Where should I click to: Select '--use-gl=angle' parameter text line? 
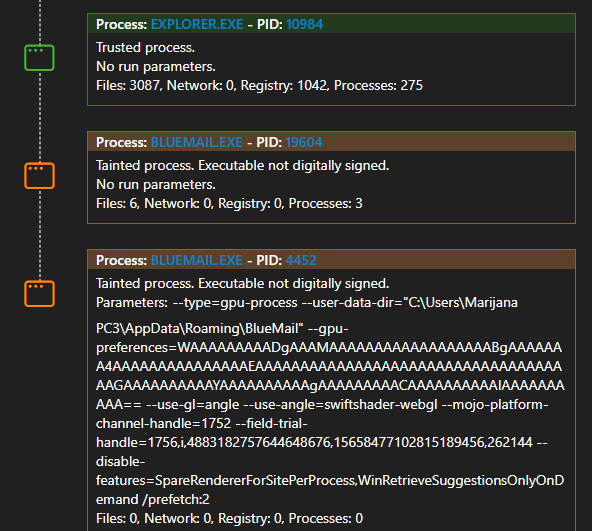pyautogui.click(x=322, y=404)
